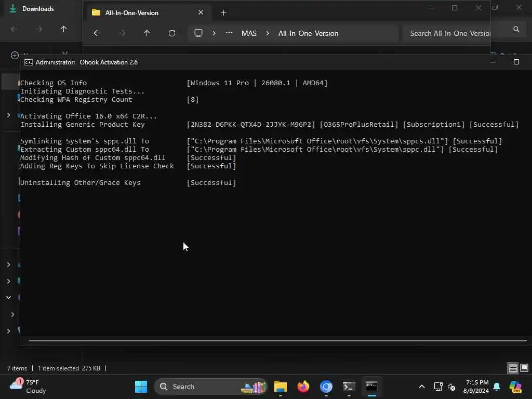Launch Firefox from the taskbar

coord(303,387)
